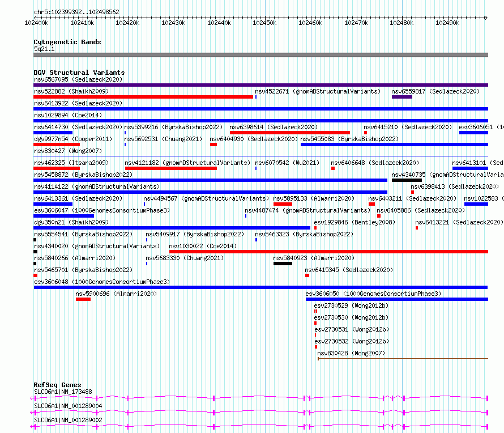Select chr5:102399392..102498562 coordinates text
The width and height of the screenshot is (504, 433).
(x=76, y=12)
